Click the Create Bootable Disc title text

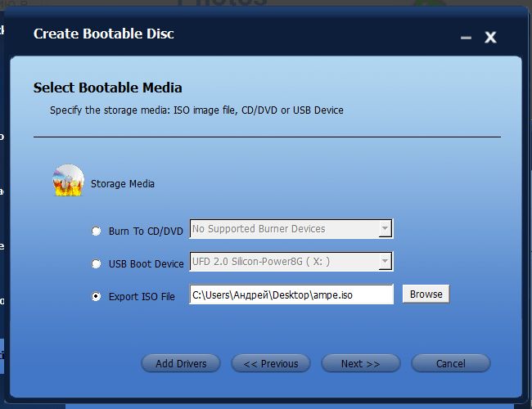click(x=104, y=34)
